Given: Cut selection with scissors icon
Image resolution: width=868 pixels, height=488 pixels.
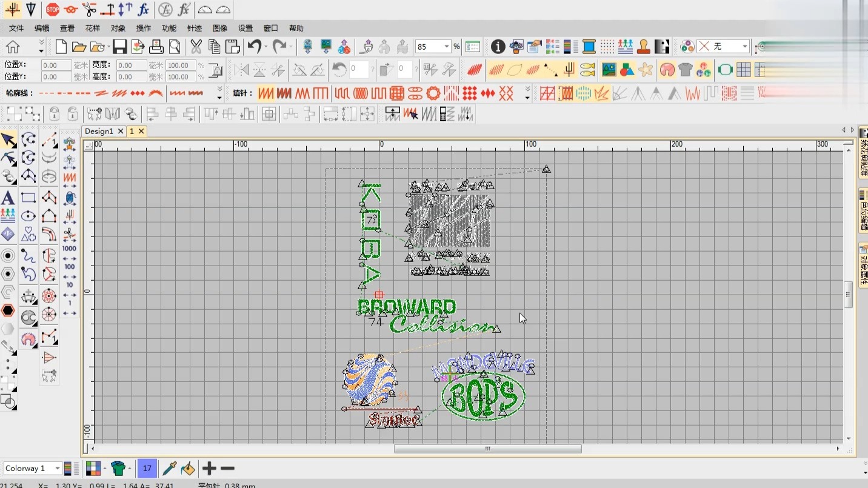Looking at the screenshot, I should click(196, 47).
